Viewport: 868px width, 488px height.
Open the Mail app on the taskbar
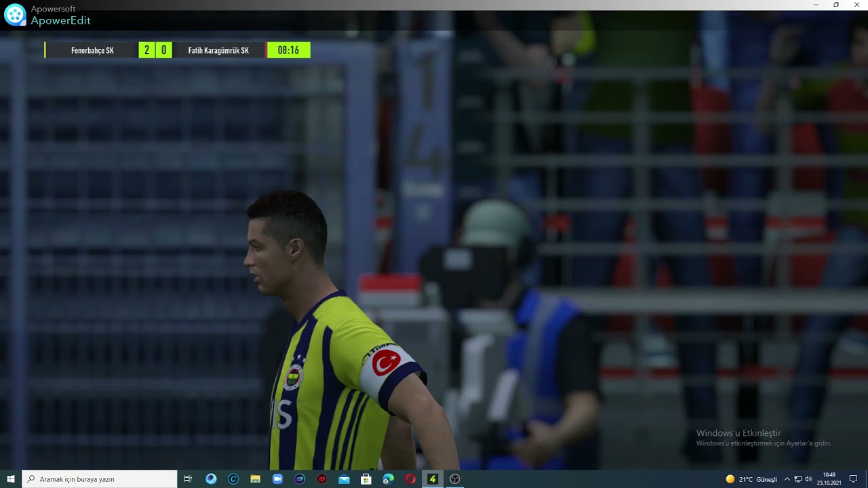click(x=344, y=479)
